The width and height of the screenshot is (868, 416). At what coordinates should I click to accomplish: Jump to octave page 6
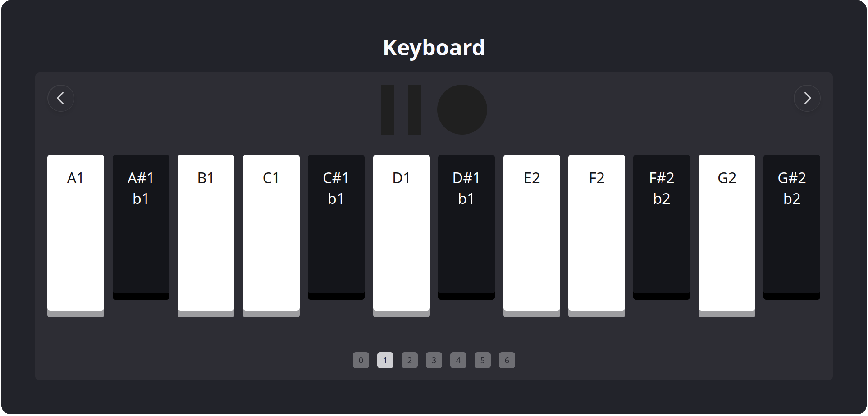pyautogui.click(x=507, y=360)
